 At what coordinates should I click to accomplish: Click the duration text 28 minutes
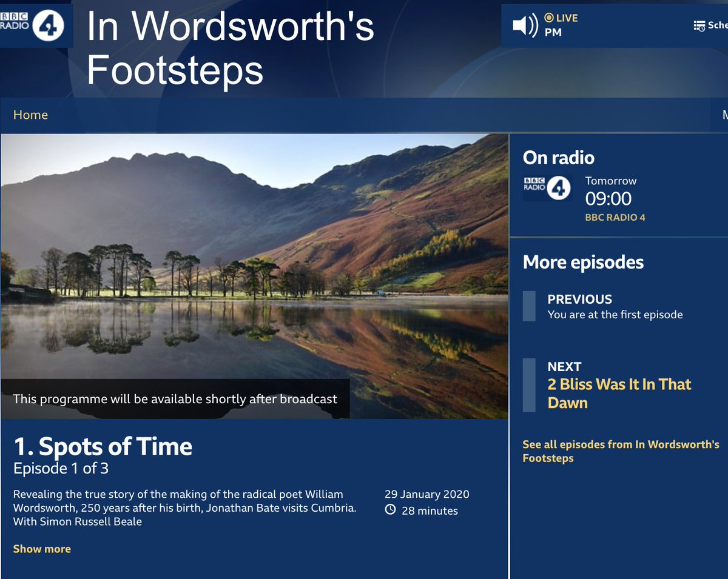tap(430, 511)
